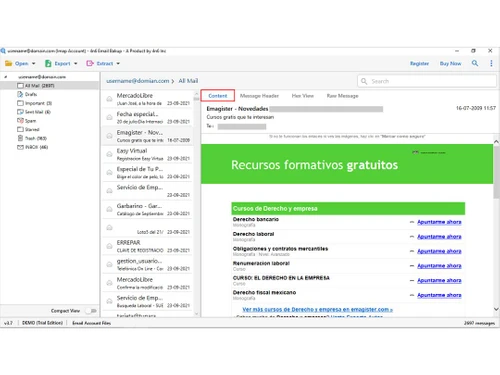
Task: Expand the Open dropdown arrow
Action: tap(33, 63)
